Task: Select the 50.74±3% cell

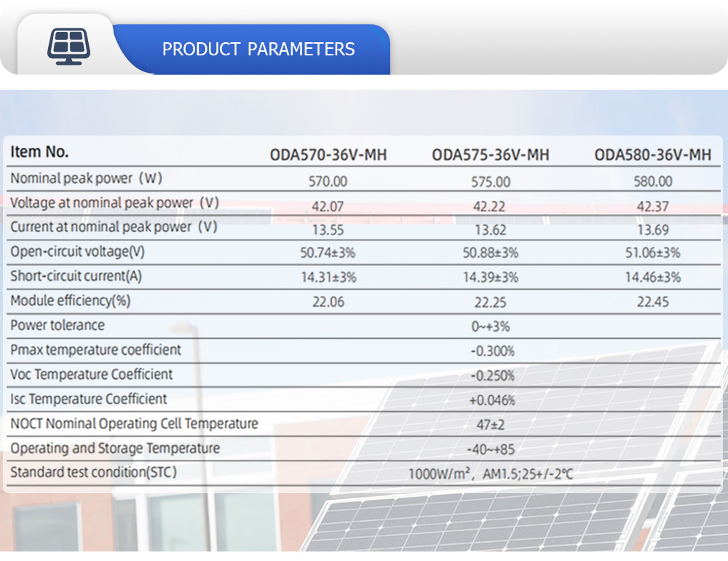Action: (x=328, y=253)
